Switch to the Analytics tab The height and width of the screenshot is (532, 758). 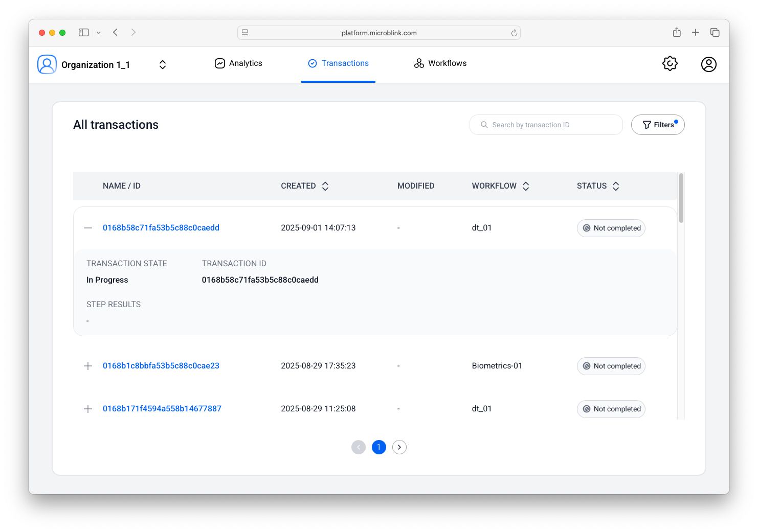pos(246,63)
